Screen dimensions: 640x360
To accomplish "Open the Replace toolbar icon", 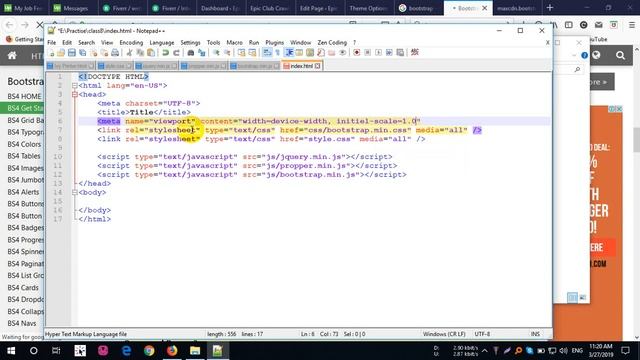I will point(202,52).
